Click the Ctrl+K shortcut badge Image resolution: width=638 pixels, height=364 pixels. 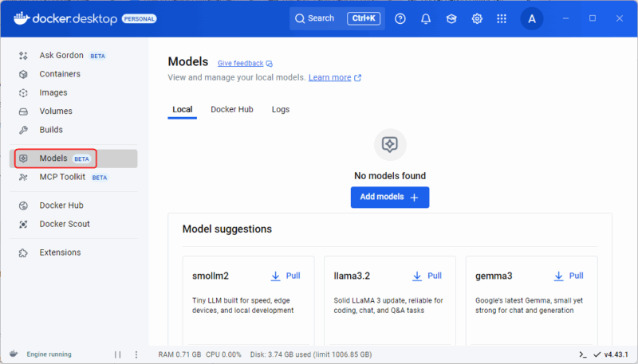[364, 18]
